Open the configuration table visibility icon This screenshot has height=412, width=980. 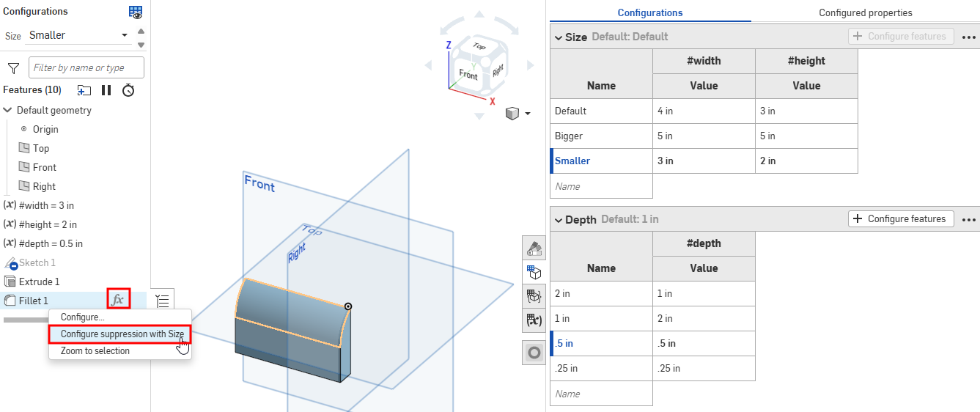136,12
